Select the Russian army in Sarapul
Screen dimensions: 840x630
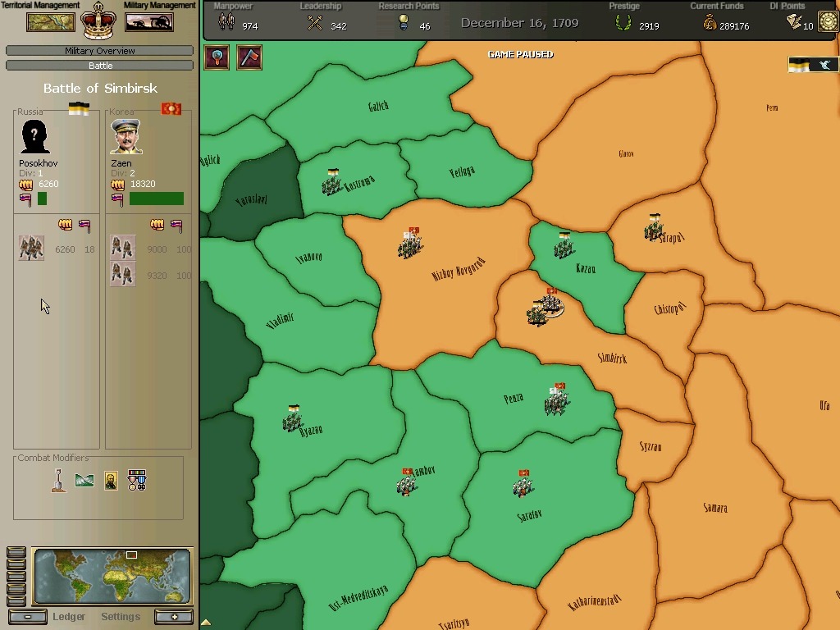(654, 228)
